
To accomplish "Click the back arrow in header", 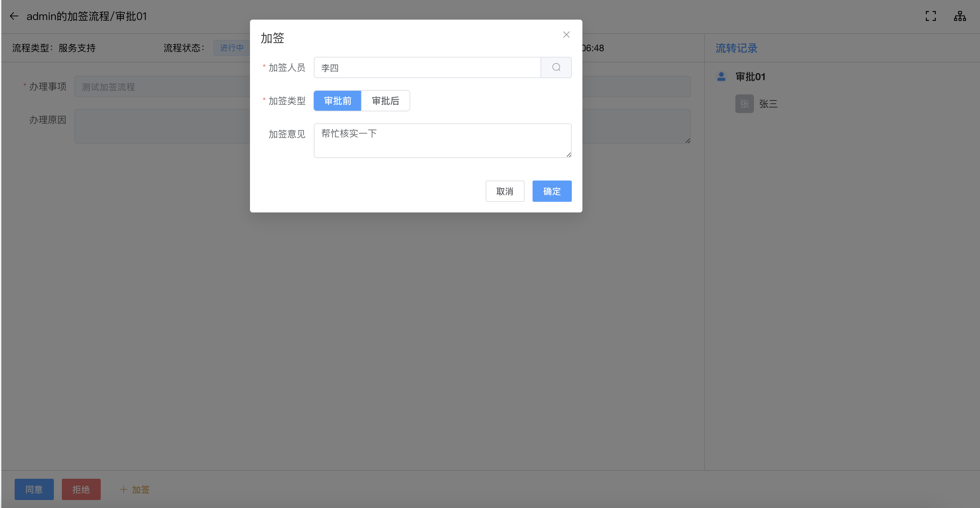I will (14, 16).
